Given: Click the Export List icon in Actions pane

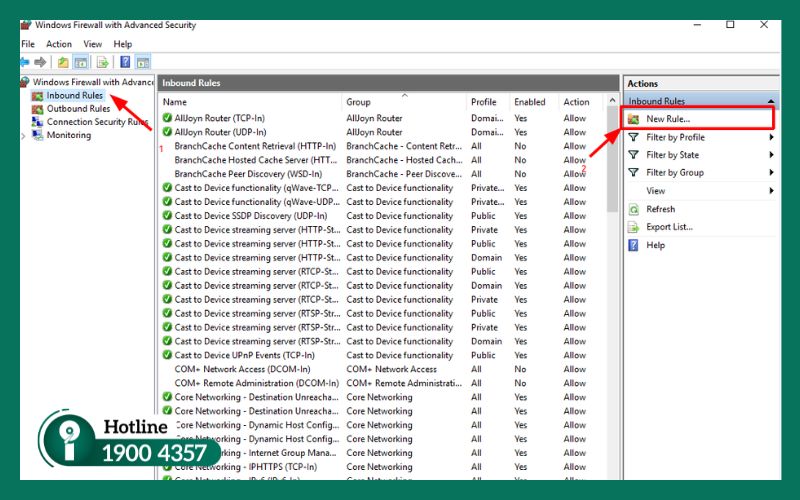Looking at the screenshot, I should click(x=633, y=228).
